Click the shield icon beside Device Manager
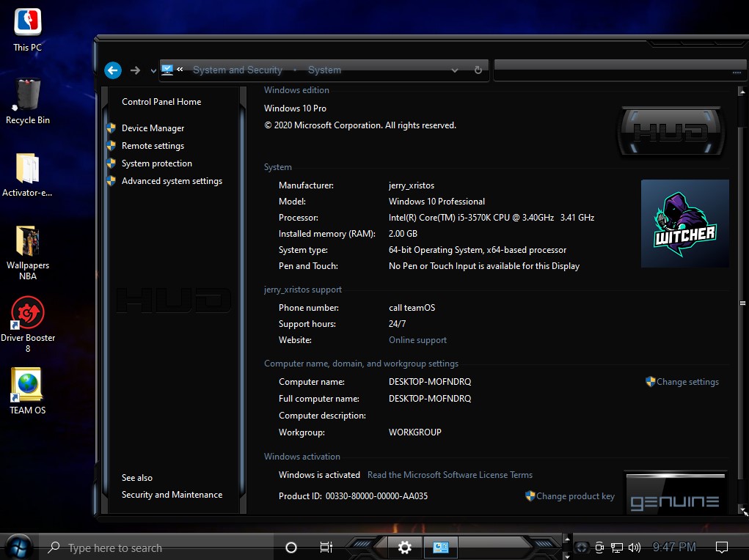Viewport: 749px width, 560px height. [112, 128]
